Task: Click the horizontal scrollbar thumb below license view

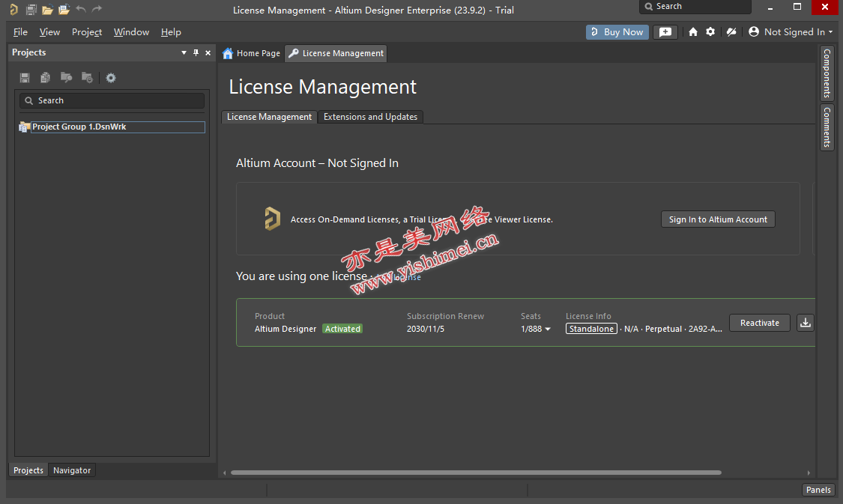Action: coord(476,473)
